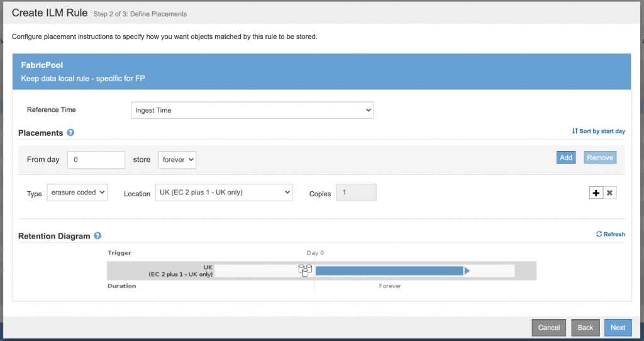Viewport: 644px width, 341px height.
Task: Open the Reference Time dropdown
Action: (252, 110)
